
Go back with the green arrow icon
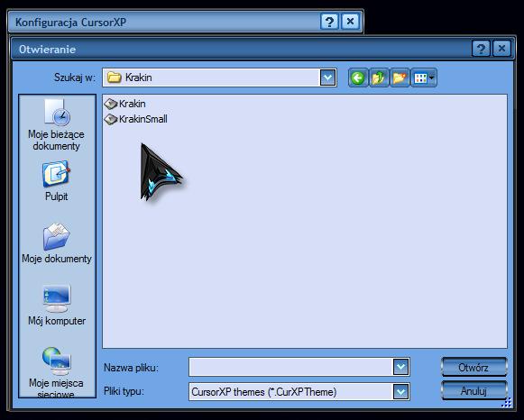[x=358, y=78]
